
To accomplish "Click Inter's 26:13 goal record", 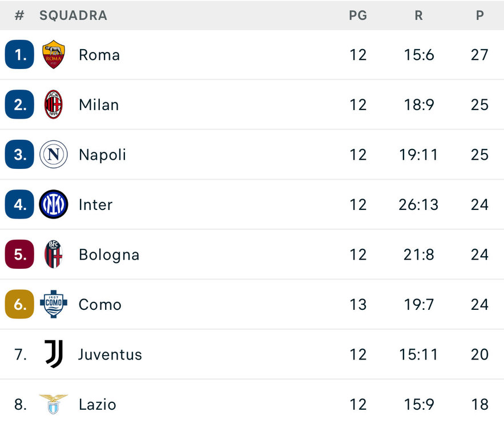I will (x=418, y=204).
